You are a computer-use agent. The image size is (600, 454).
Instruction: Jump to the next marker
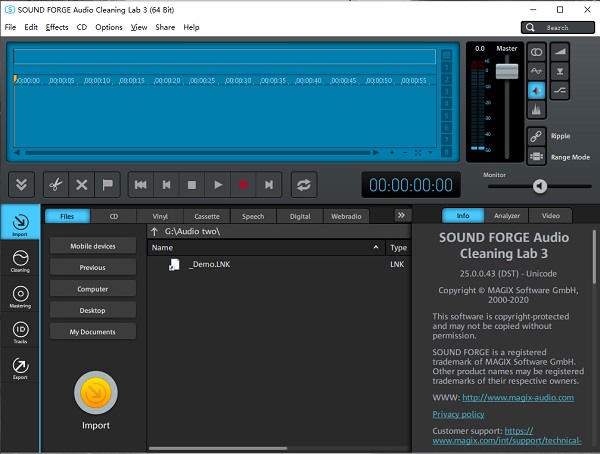click(x=269, y=185)
